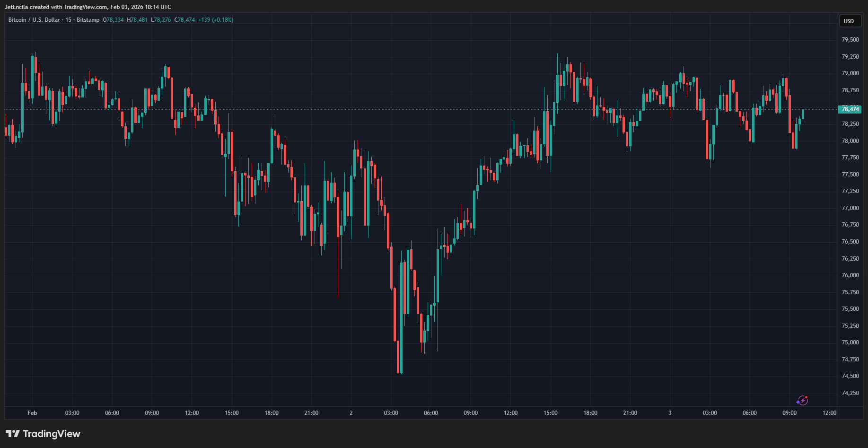Click the 77,000 price axis label

850,208
